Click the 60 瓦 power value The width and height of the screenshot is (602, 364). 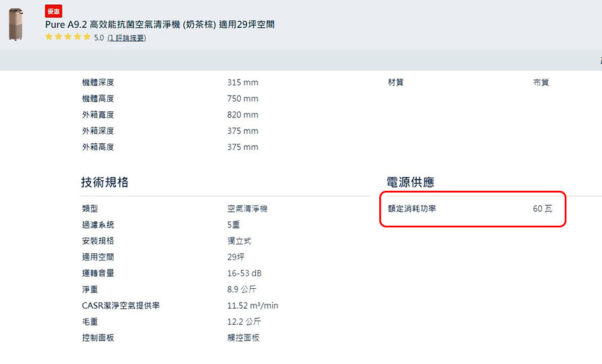click(542, 209)
